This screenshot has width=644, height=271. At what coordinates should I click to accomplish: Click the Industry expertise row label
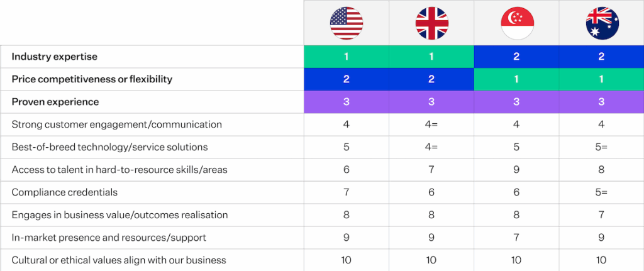(x=55, y=57)
